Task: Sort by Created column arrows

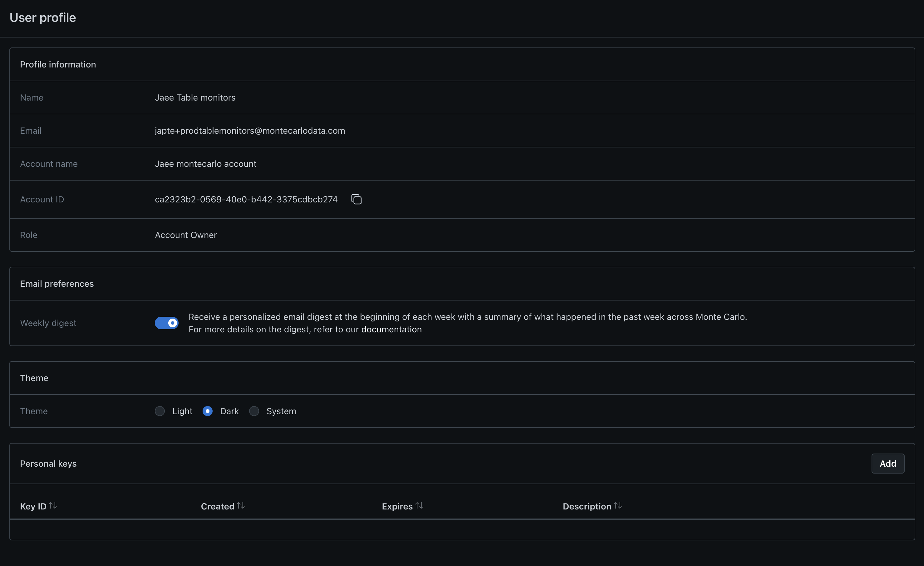Action: pos(241,506)
